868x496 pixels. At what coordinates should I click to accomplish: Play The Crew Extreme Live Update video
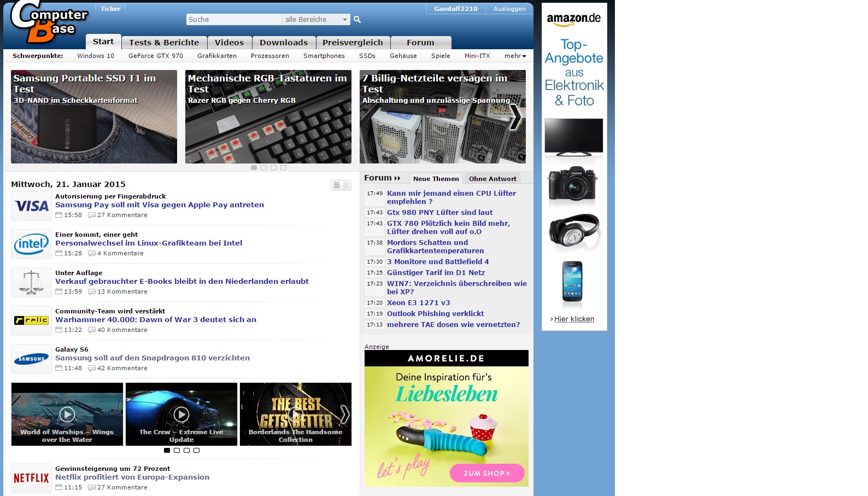181,414
